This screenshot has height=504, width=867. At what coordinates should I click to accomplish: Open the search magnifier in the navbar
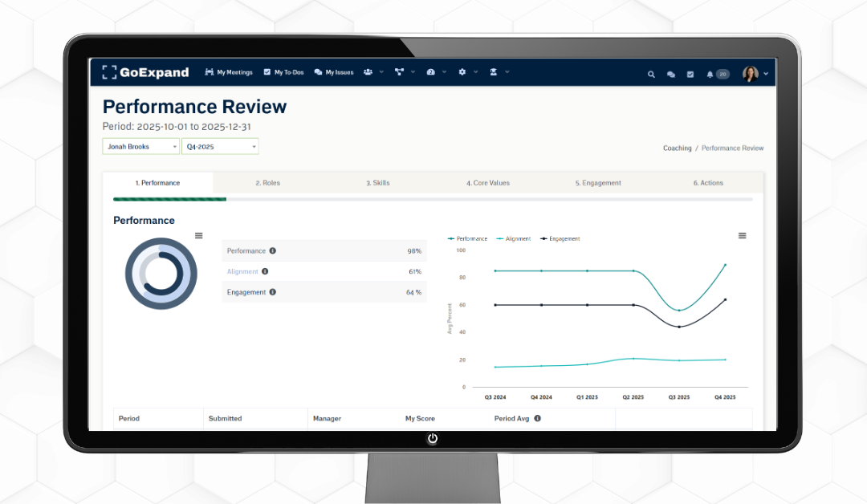pyautogui.click(x=652, y=73)
